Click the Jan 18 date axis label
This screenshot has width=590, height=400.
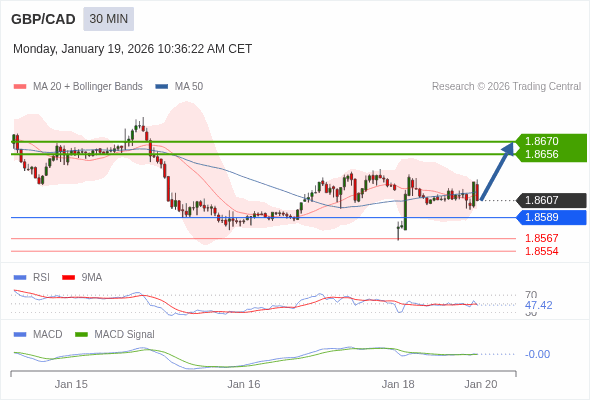click(398, 384)
